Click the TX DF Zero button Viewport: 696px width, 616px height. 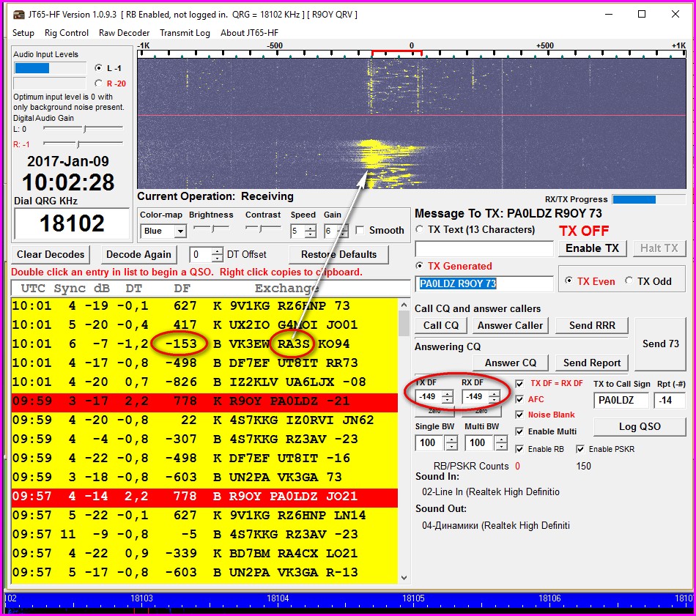tap(434, 412)
